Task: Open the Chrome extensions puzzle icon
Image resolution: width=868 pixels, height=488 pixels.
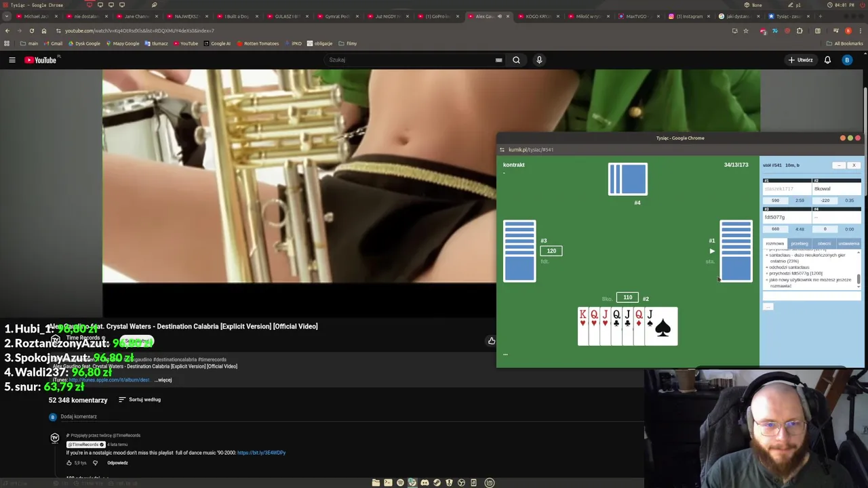Action: (x=800, y=30)
